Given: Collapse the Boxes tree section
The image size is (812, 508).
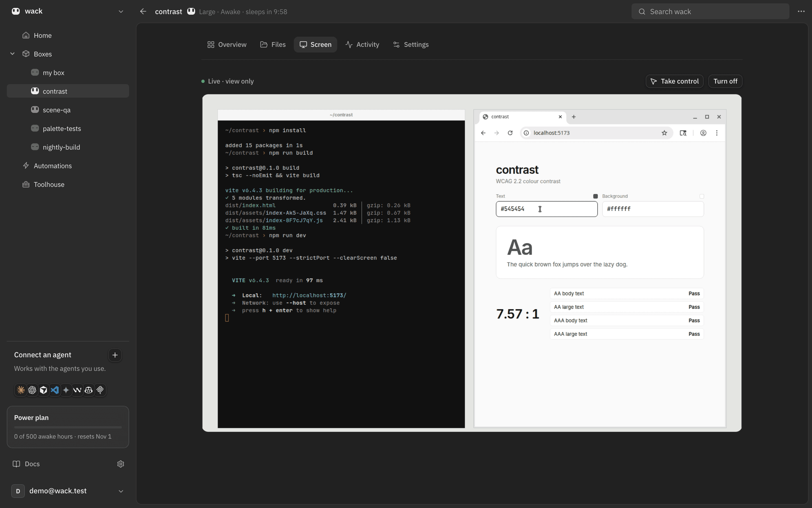Looking at the screenshot, I should [12, 54].
